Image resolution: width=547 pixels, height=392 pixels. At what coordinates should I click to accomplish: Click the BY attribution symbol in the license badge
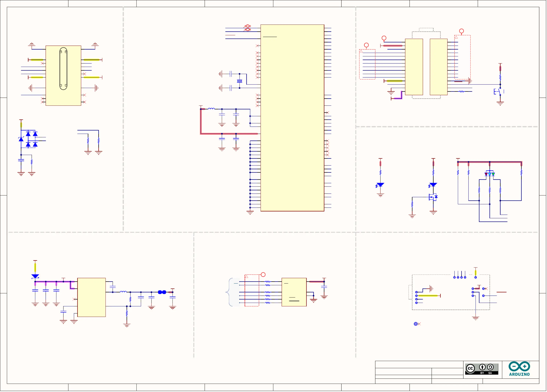coord(482,367)
